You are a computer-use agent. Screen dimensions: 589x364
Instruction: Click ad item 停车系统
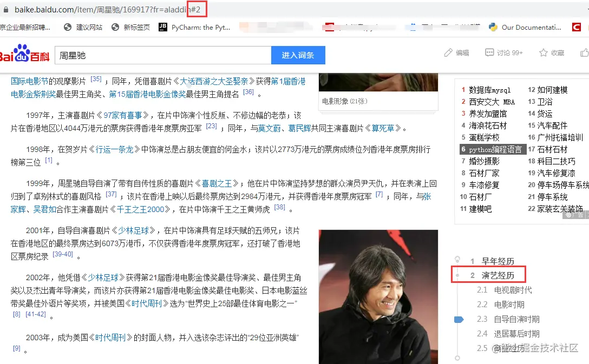pos(552,197)
